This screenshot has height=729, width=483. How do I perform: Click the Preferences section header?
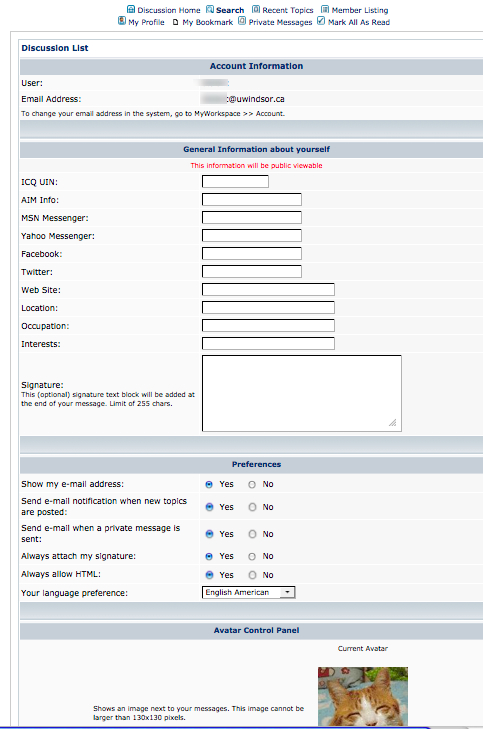256,464
